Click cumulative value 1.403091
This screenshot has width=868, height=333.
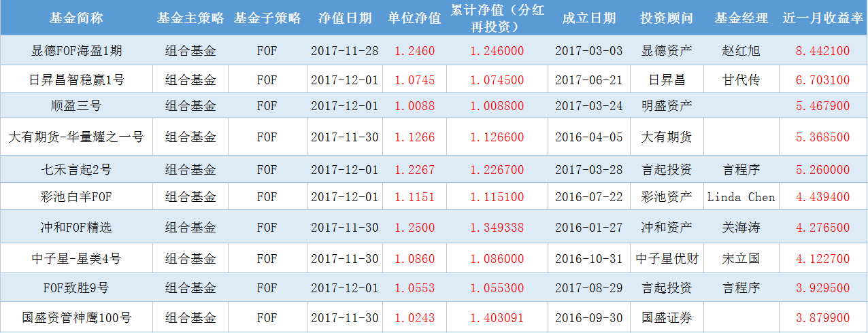pos(497,317)
